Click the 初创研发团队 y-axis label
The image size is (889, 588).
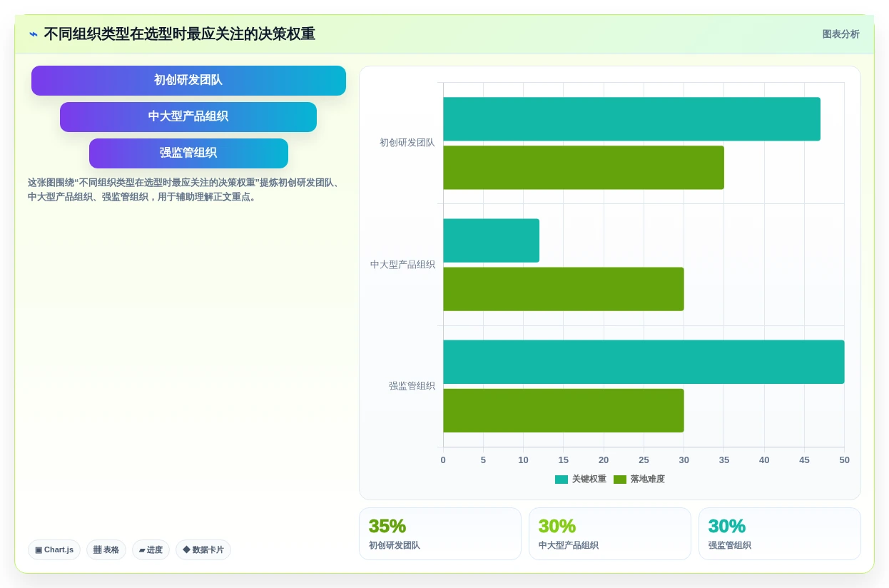(x=407, y=143)
